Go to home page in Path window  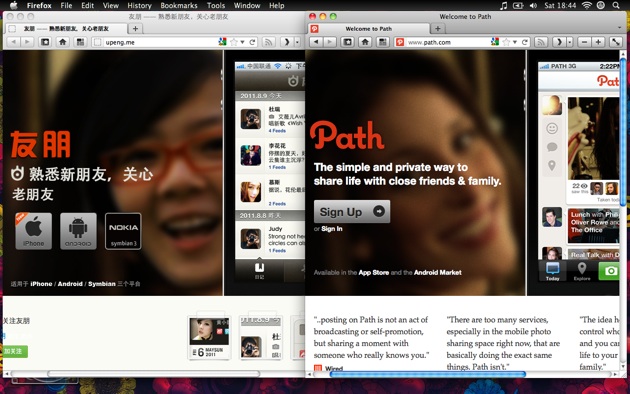pos(365,42)
